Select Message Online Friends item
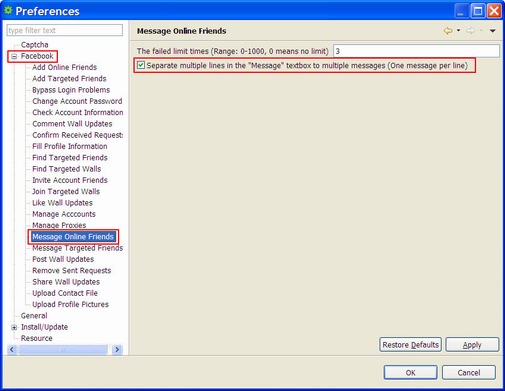 click(73, 237)
